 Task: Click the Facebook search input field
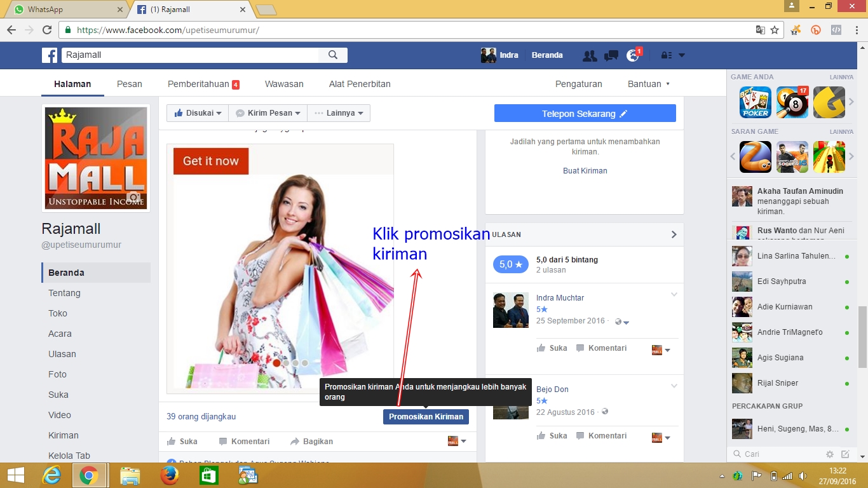(x=191, y=55)
